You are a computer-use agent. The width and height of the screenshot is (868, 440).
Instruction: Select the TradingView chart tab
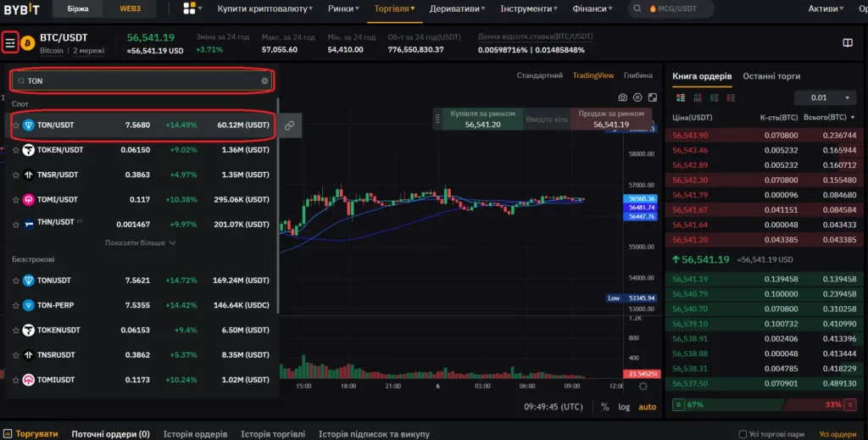[x=593, y=75]
